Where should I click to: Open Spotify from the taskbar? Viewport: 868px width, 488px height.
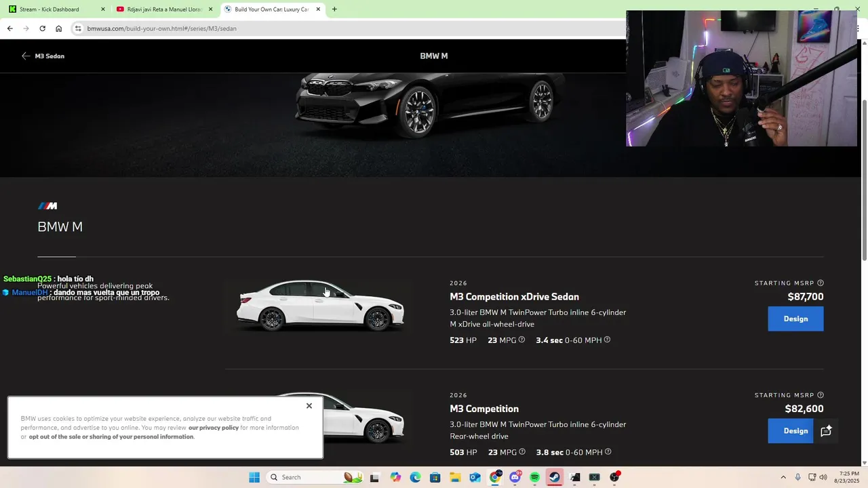[534, 477]
